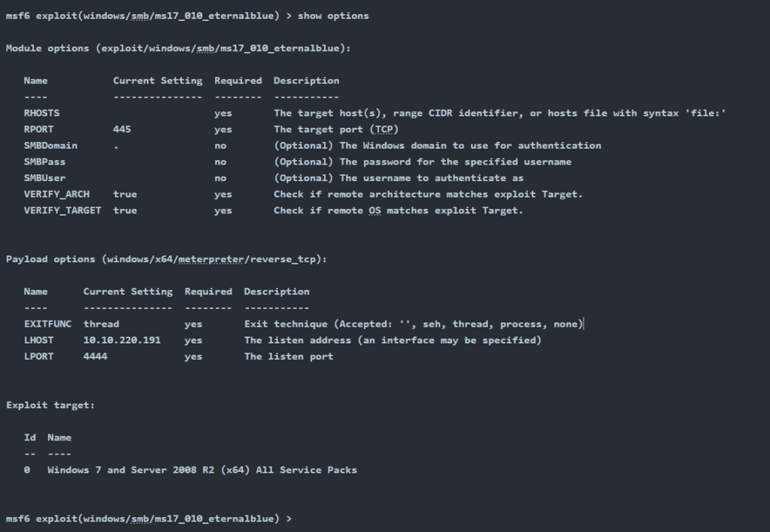
Task: Select the SMBDomain option row name
Action: coord(50,145)
